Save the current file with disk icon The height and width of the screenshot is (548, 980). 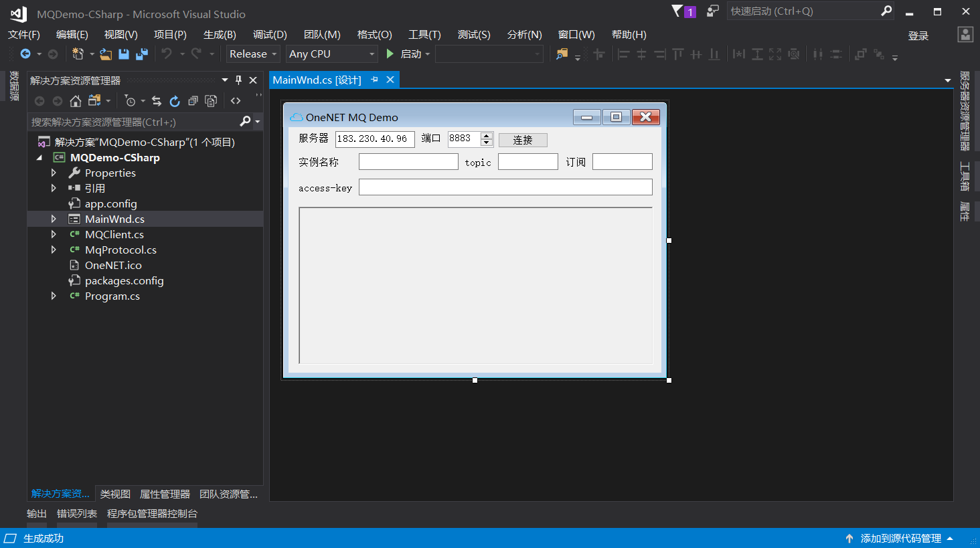[124, 54]
